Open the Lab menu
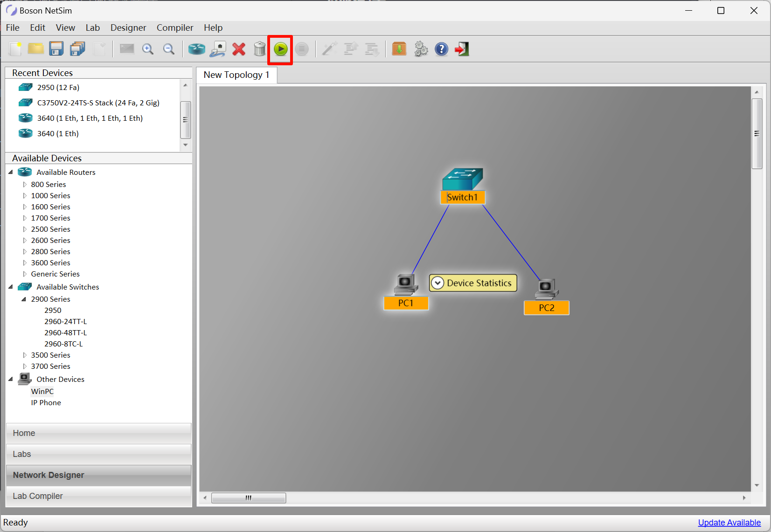771x532 pixels. coord(93,28)
